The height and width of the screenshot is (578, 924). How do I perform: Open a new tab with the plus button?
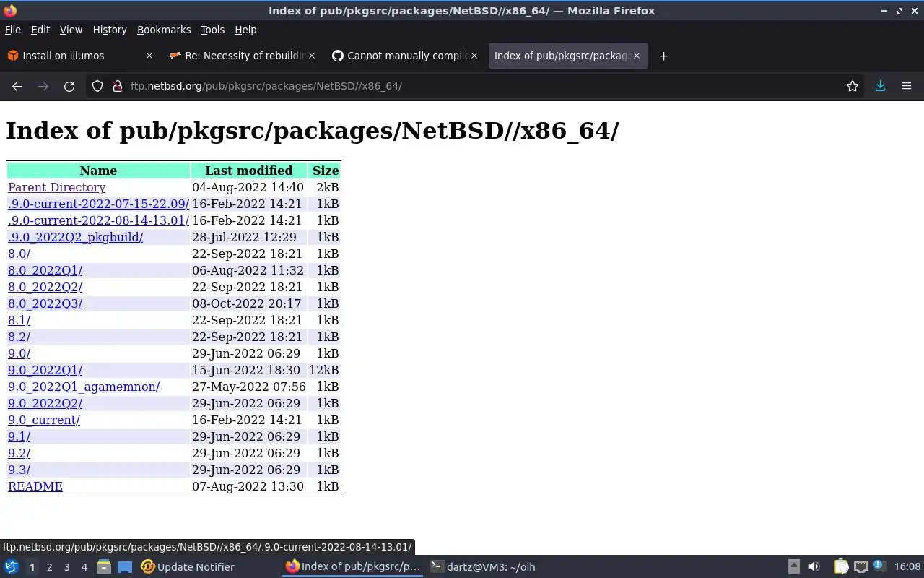click(663, 56)
